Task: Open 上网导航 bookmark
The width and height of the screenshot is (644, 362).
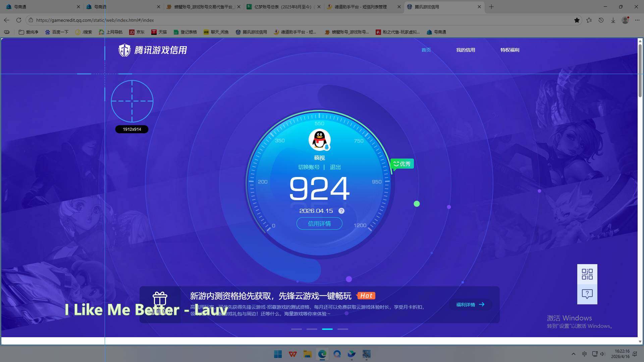Action: point(111,32)
